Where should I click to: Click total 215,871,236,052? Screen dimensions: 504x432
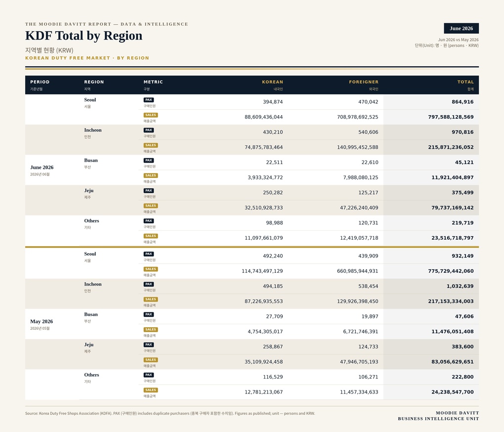pos(451,147)
